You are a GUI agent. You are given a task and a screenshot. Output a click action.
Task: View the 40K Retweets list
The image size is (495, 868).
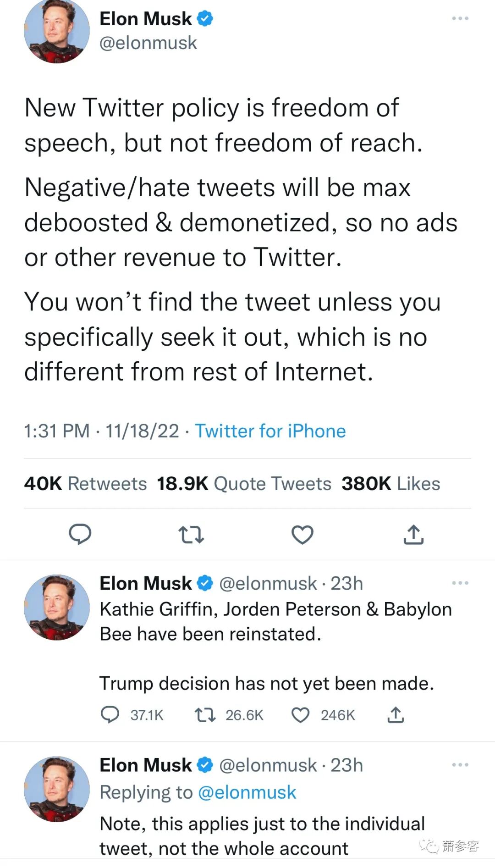(x=85, y=484)
